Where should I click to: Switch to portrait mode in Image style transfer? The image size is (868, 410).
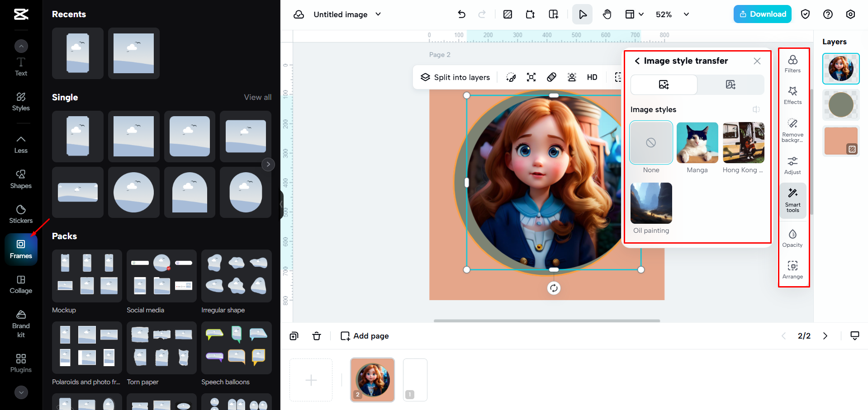point(730,85)
